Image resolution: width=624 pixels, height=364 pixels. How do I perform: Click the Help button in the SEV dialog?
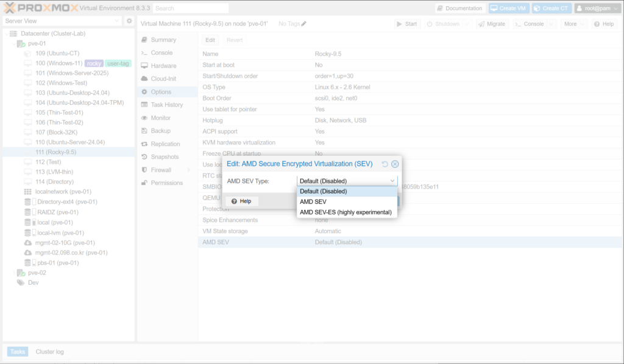click(x=241, y=201)
